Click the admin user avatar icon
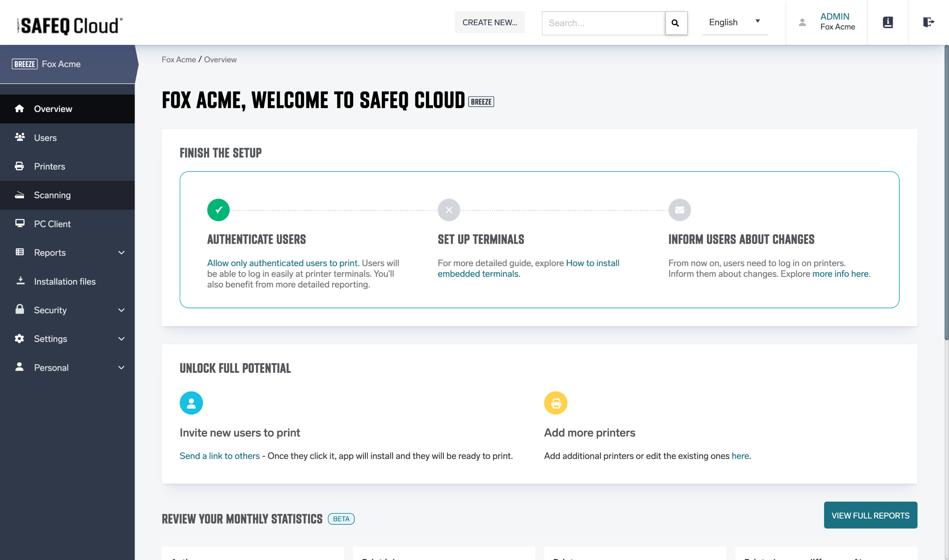Screen dimensions: 949x560 coord(802,22)
